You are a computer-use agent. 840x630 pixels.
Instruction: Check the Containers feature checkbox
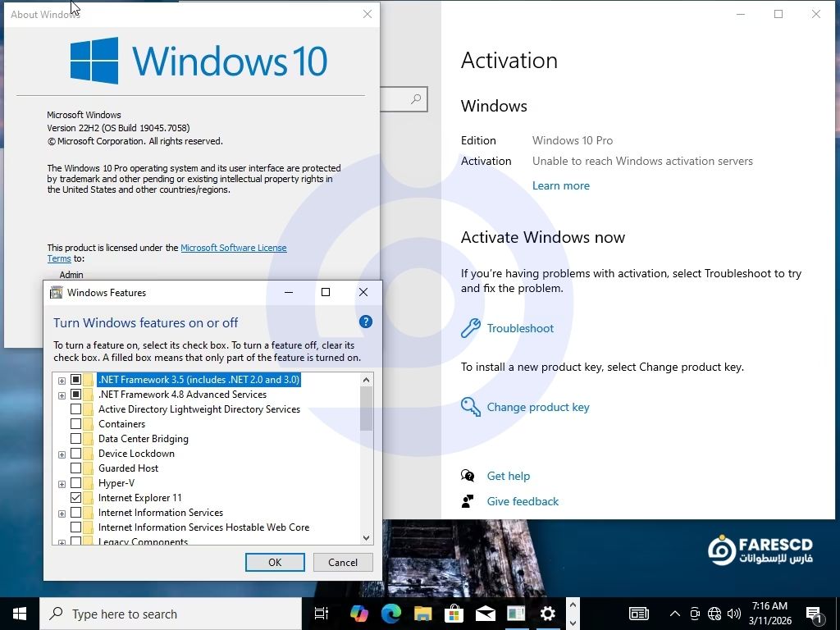coord(76,424)
